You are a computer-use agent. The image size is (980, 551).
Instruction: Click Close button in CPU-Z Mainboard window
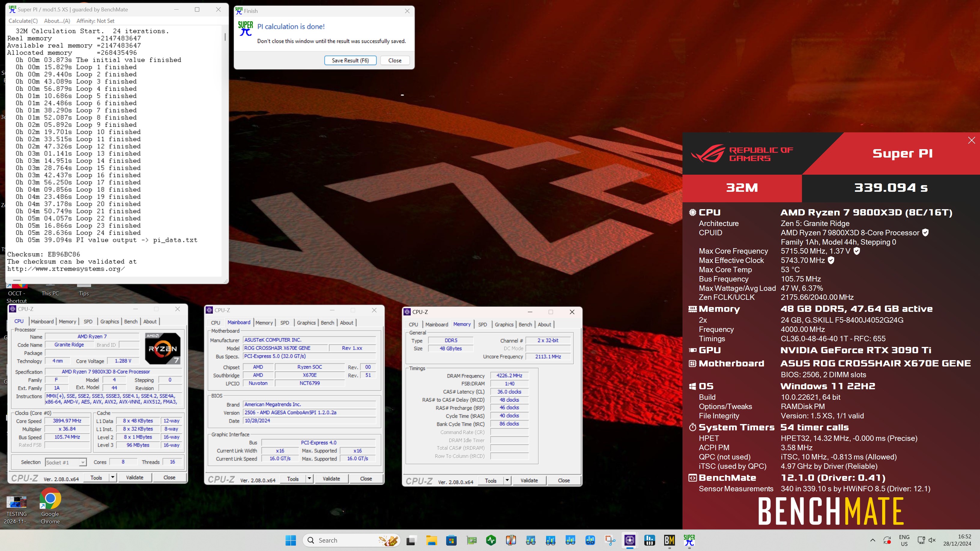[366, 479]
